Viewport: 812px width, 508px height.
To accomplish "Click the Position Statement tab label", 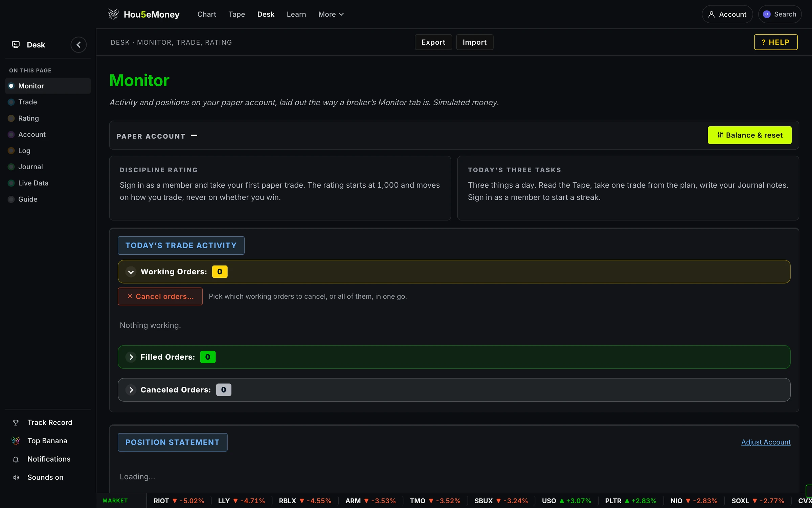I will pyautogui.click(x=172, y=442).
